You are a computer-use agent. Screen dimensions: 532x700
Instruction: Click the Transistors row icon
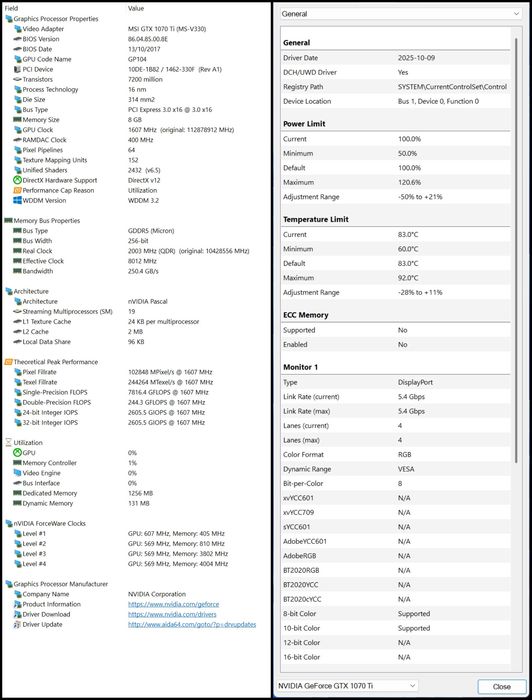[17, 79]
